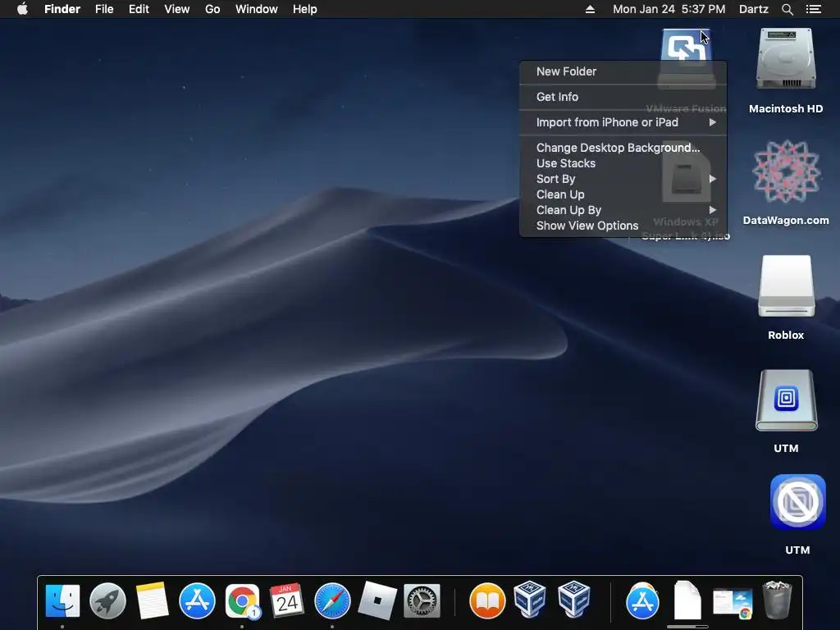The width and height of the screenshot is (840, 630).
Task: Expand Import from iPhone or iPad submenu
Action: pyautogui.click(x=623, y=122)
